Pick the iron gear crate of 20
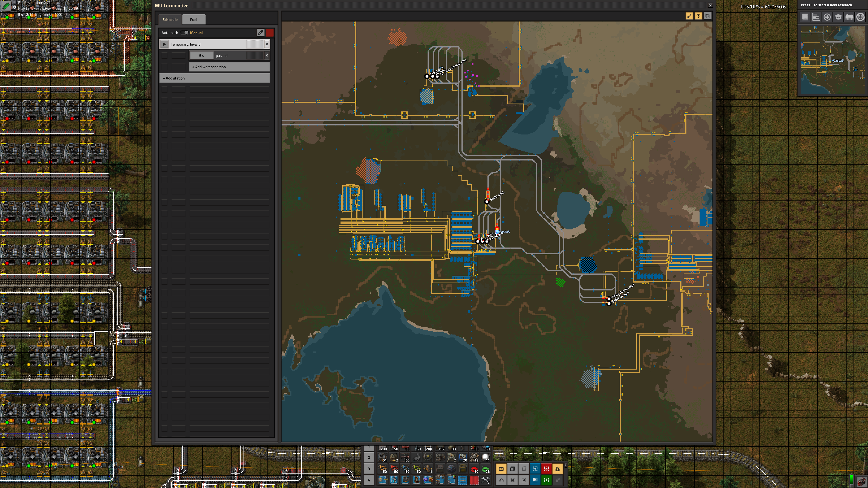This screenshot has height=488, width=868. click(x=463, y=457)
